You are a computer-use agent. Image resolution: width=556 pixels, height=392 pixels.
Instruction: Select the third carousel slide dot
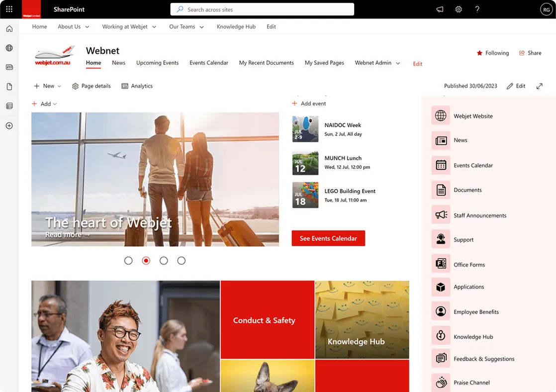(164, 261)
